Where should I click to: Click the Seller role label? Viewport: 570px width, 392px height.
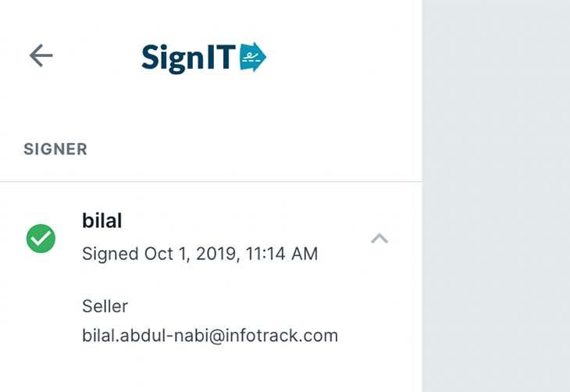105,305
